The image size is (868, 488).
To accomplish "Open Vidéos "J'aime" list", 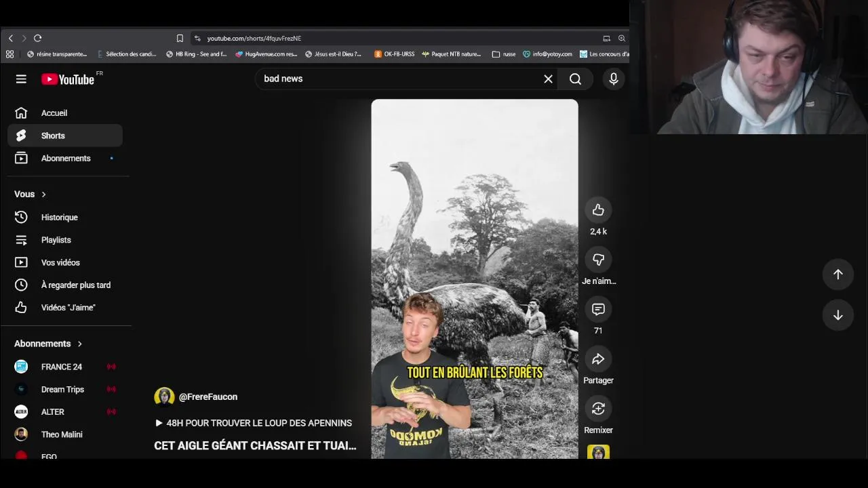I will 65,308.
